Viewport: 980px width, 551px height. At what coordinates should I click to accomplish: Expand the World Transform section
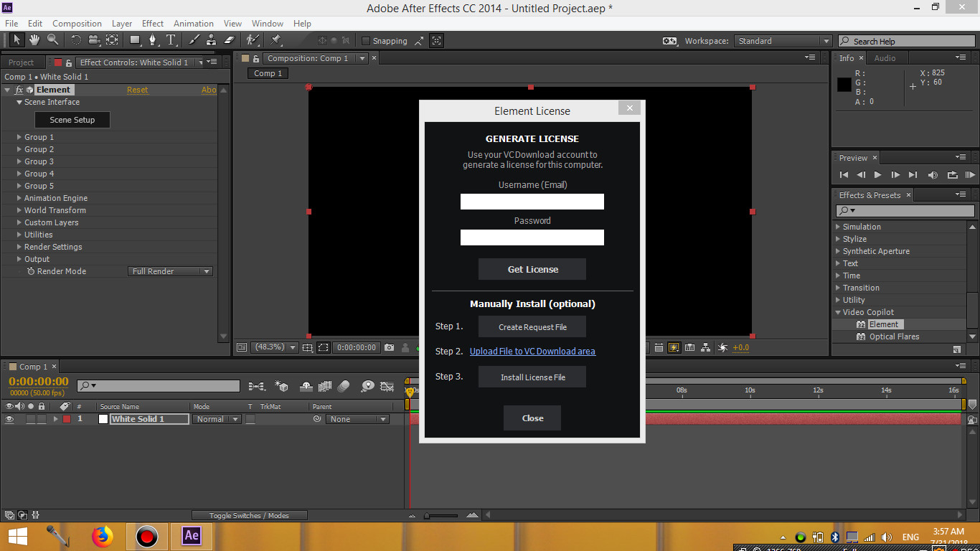[19, 210]
